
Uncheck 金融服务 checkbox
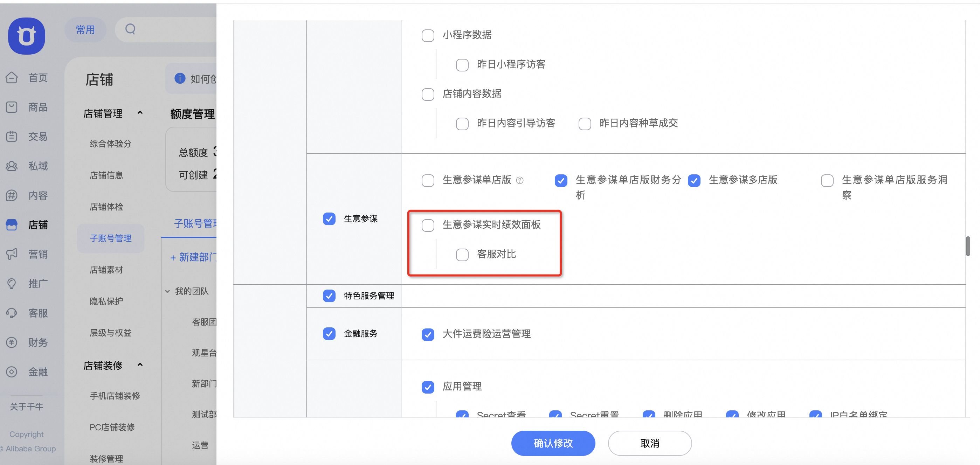pos(329,333)
